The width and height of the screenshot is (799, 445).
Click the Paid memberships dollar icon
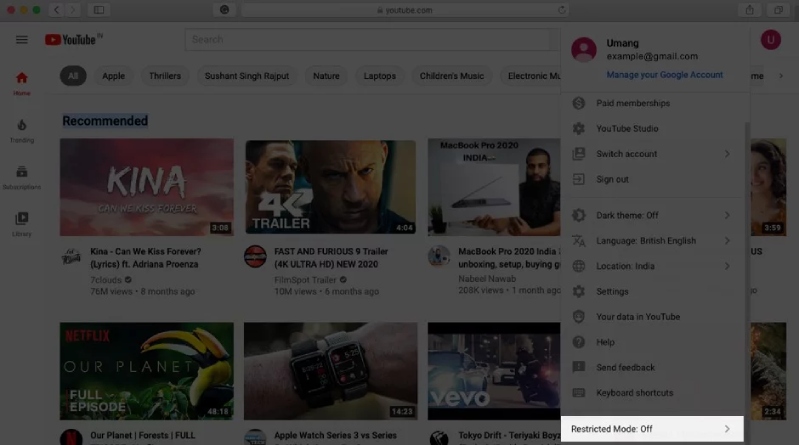578,103
